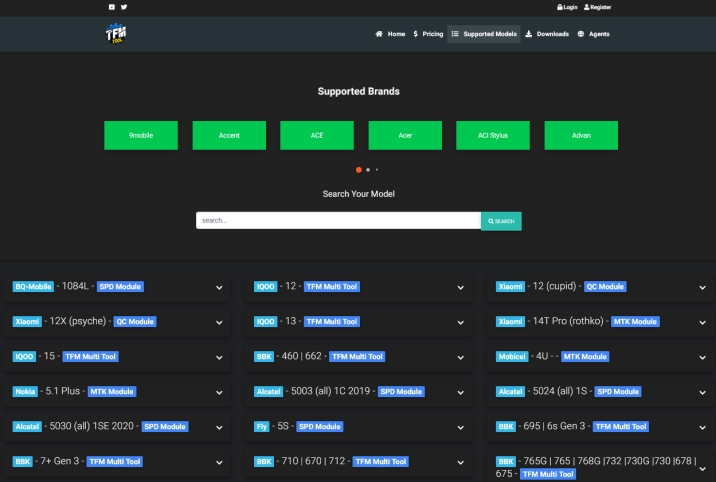Click the QC Module tag on 12 (cupid) row
The width and height of the screenshot is (716, 482).
605,287
